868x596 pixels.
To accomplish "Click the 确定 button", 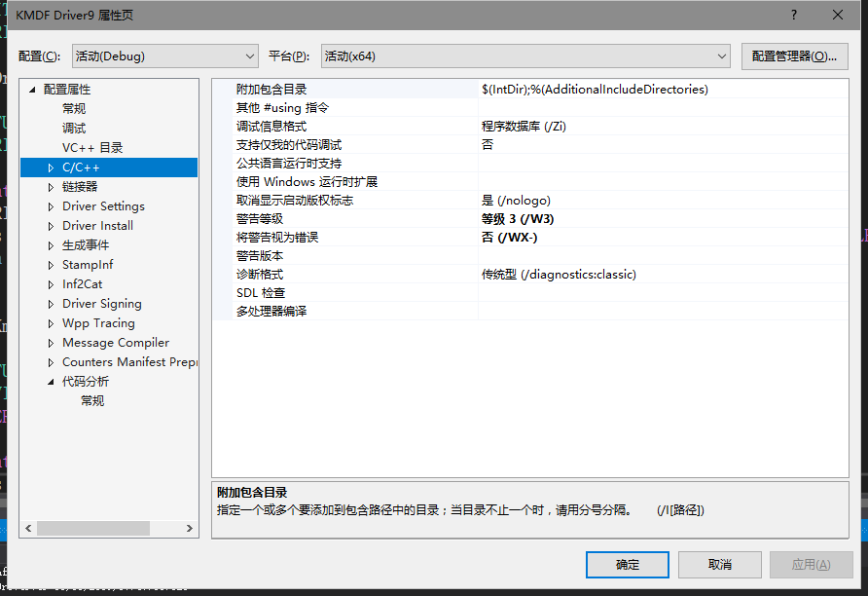I will click(x=628, y=565).
